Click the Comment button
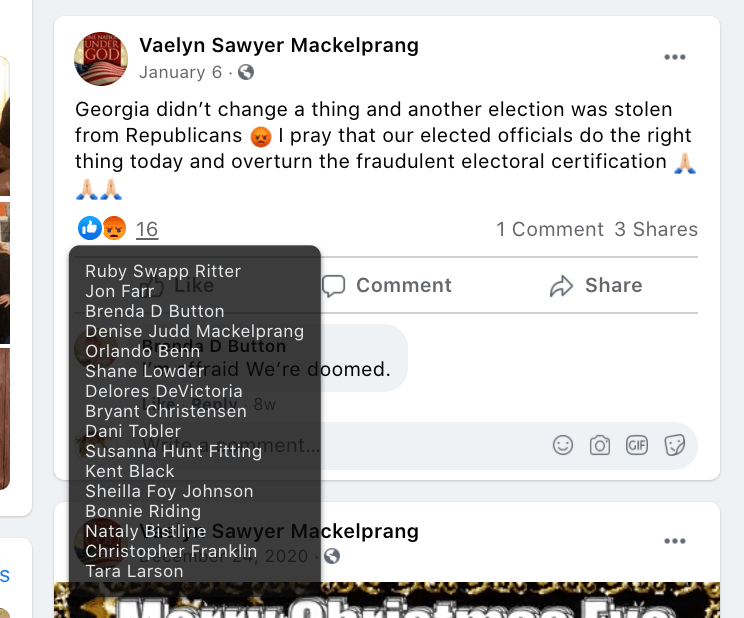Screen dimensions: 744x618 (387, 286)
